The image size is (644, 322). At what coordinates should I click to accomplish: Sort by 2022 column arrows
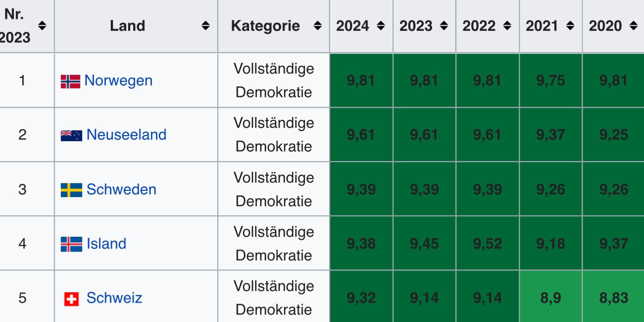click(507, 26)
